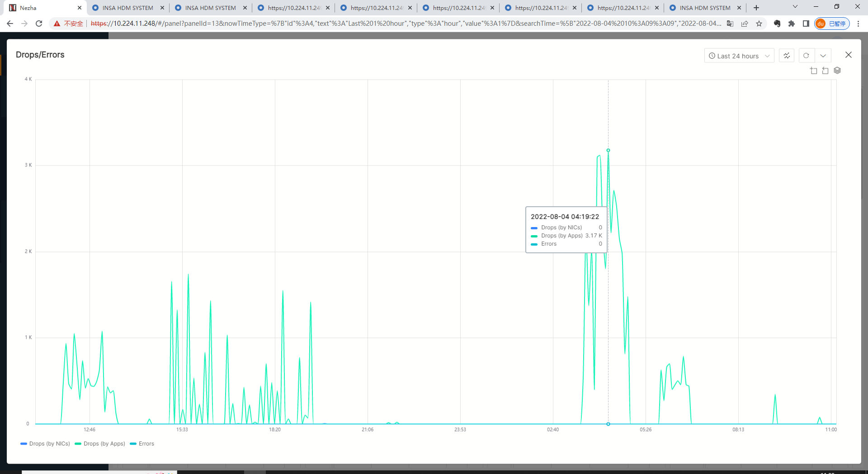Click the area zoom crop icon

click(x=814, y=71)
